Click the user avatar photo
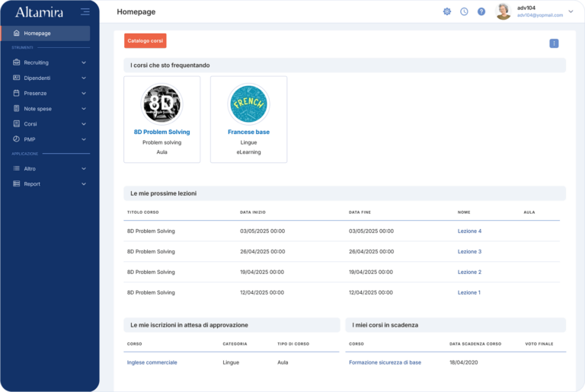 pos(503,11)
